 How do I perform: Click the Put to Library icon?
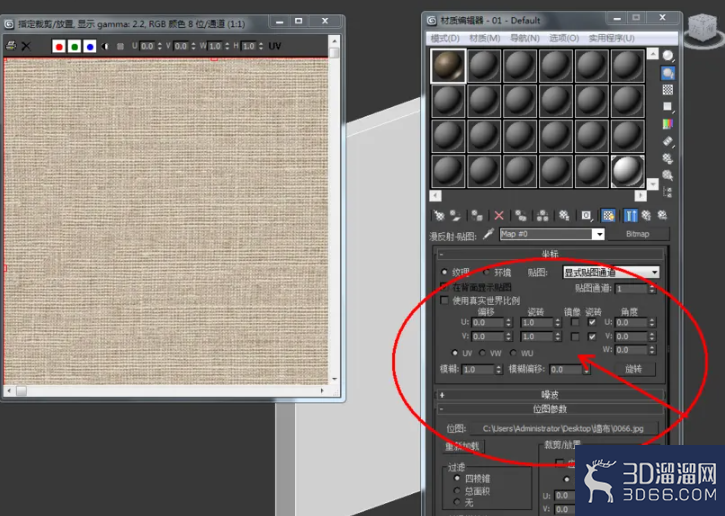(564, 215)
